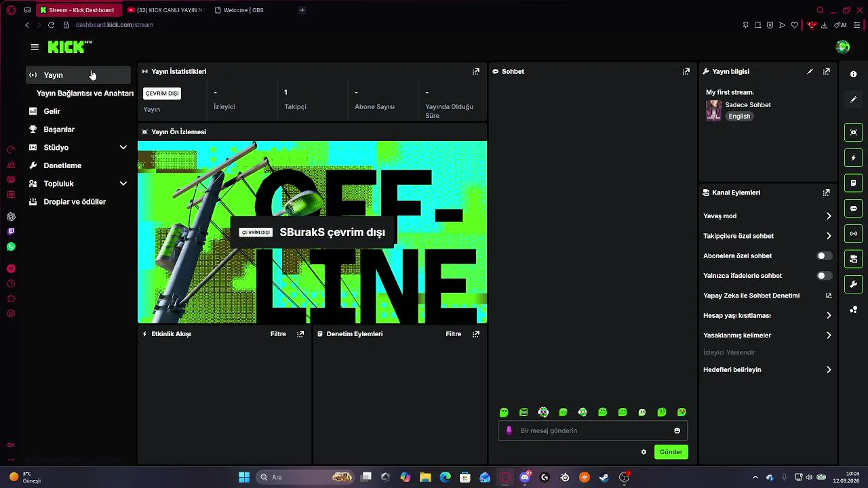This screenshot has height=488, width=868.
Task: Expand the Stüdyo sidebar section
Action: coord(123,147)
